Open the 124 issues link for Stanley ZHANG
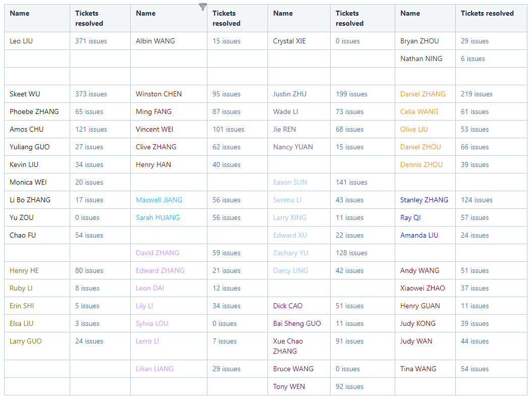This screenshot has height=399, width=532. pos(476,200)
